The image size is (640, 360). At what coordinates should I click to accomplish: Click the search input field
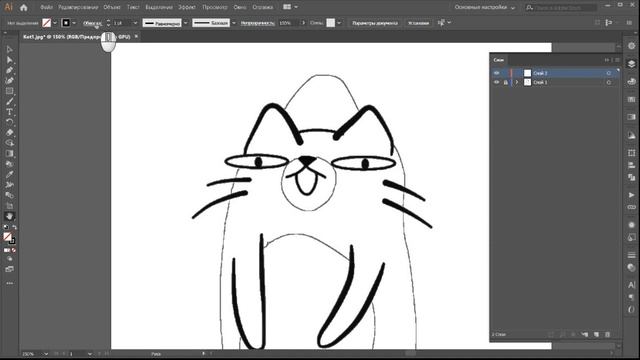pos(566,7)
